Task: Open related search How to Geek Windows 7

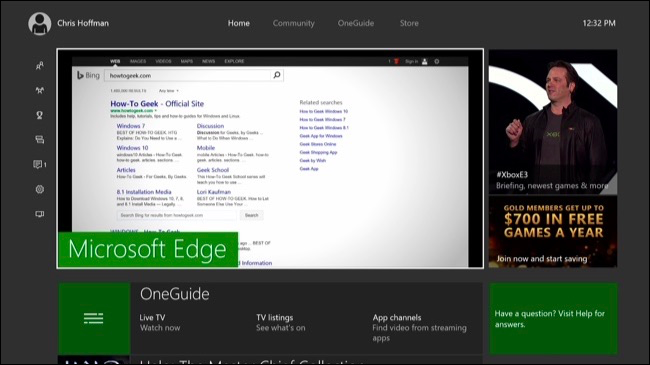Action: 323,119
